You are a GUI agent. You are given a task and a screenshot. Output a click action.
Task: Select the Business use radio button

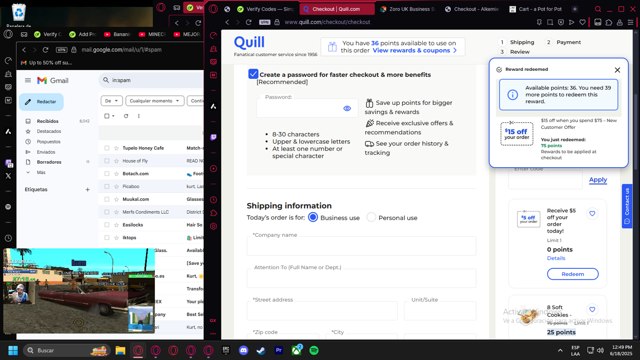tap(313, 218)
